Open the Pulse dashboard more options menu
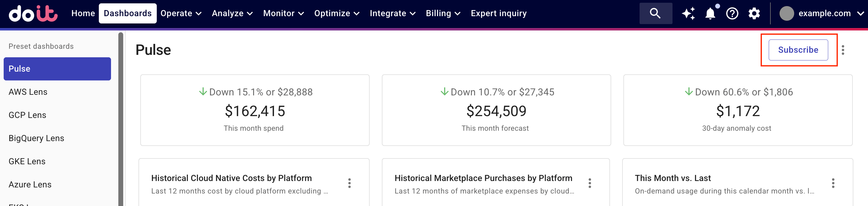The width and height of the screenshot is (868, 206). pyautogui.click(x=843, y=50)
